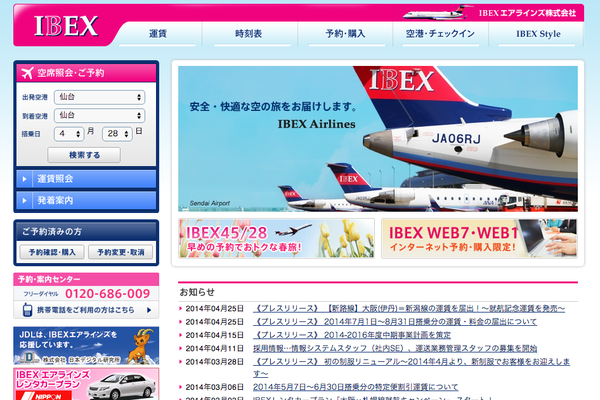Click the IBEX WEB7・WEB1 banner
This screenshot has width=600, height=400.
coord(479,238)
